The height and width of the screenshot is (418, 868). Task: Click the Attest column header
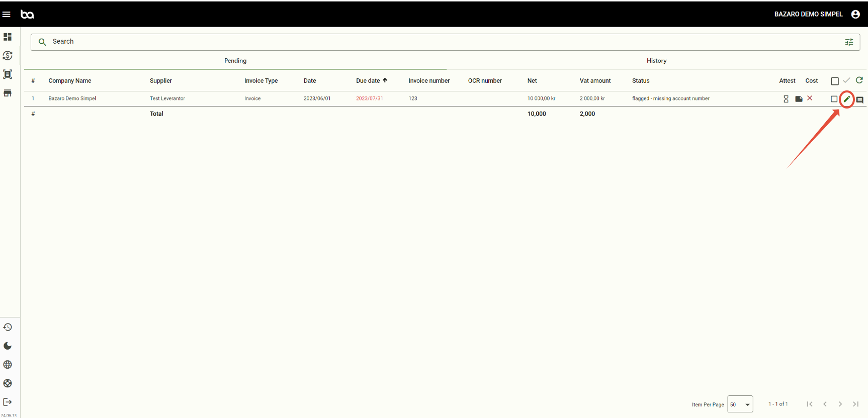pyautogui.click(x=787, y=81)
